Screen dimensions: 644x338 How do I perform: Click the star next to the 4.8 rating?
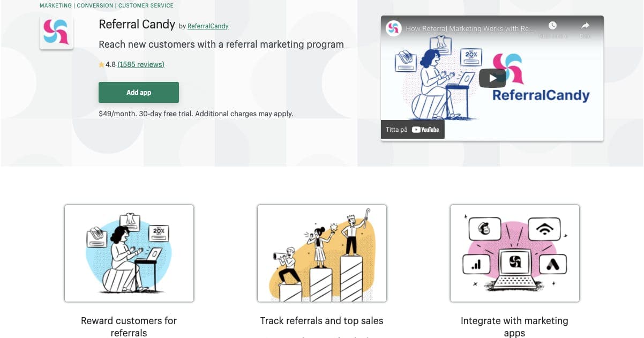(101, 64)
